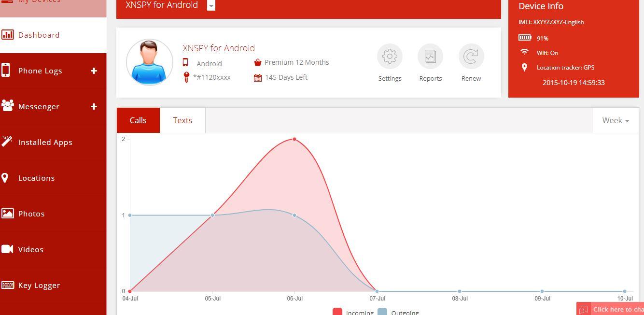644x315 pixels.
Task: Click the Photos picture icon
Action: [x=7, y=213]
